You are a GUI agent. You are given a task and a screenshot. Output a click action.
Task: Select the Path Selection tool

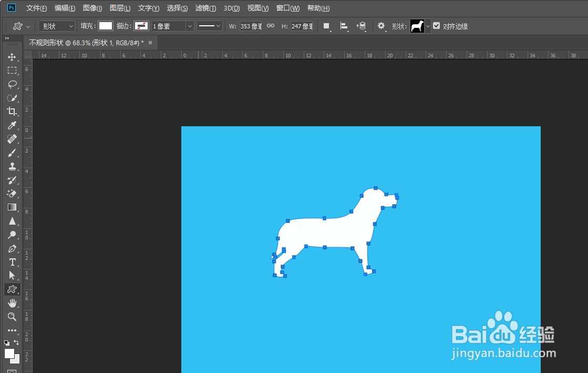click(x=12, y=276)
